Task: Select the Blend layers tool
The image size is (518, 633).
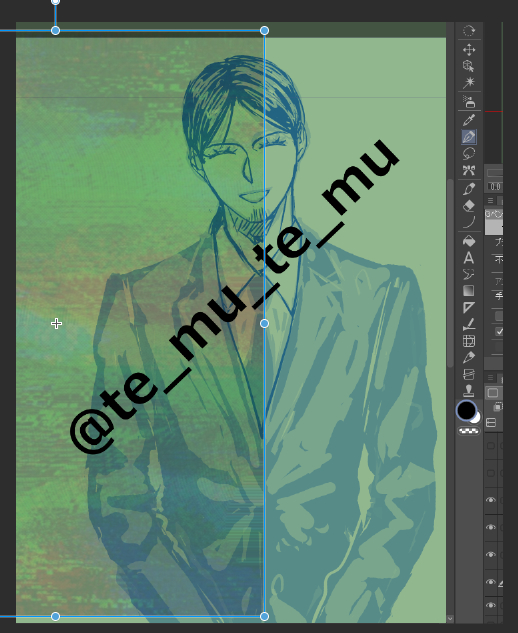Action: [469, 374]
